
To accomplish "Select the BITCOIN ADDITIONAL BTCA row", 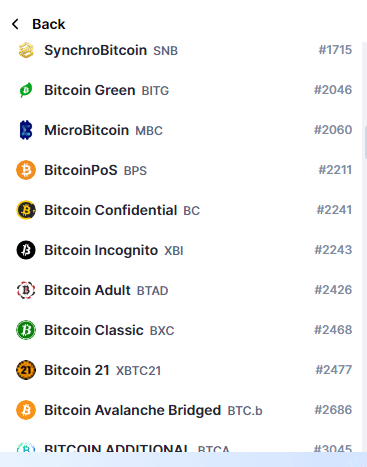I will [184, 445].
